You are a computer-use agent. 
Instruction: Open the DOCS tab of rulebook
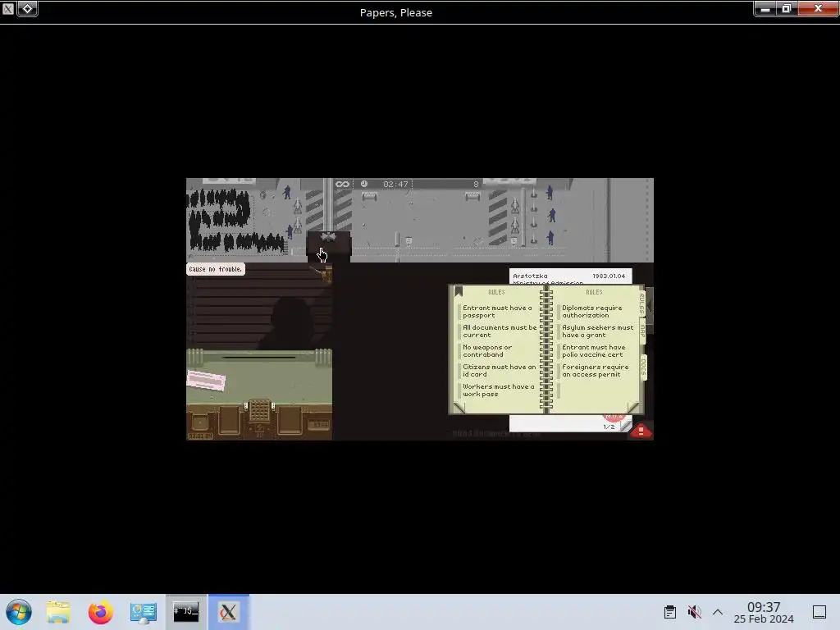click(643, 367)
